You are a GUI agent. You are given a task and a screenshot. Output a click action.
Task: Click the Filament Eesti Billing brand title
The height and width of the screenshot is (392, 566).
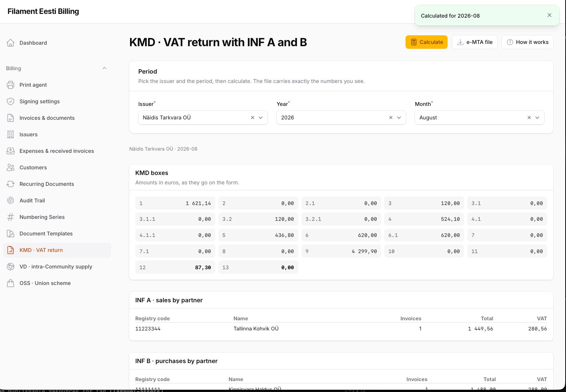43,11
